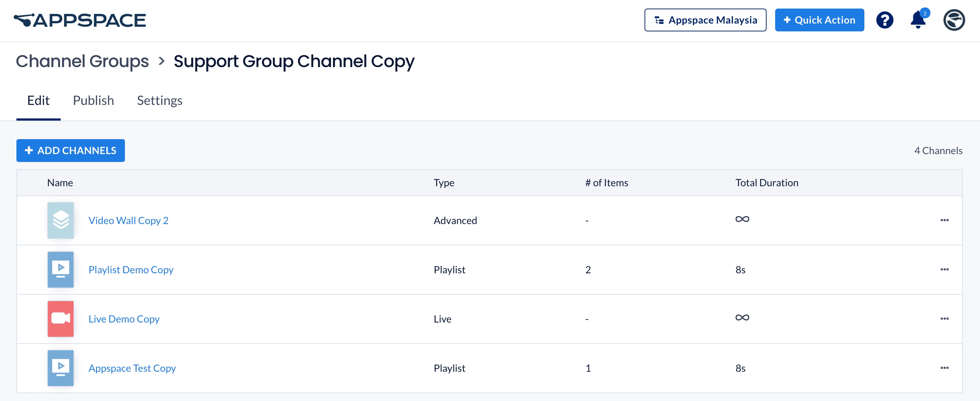Click the Playlist Demo Copy thumbnail icon

[x=60, y=269]
